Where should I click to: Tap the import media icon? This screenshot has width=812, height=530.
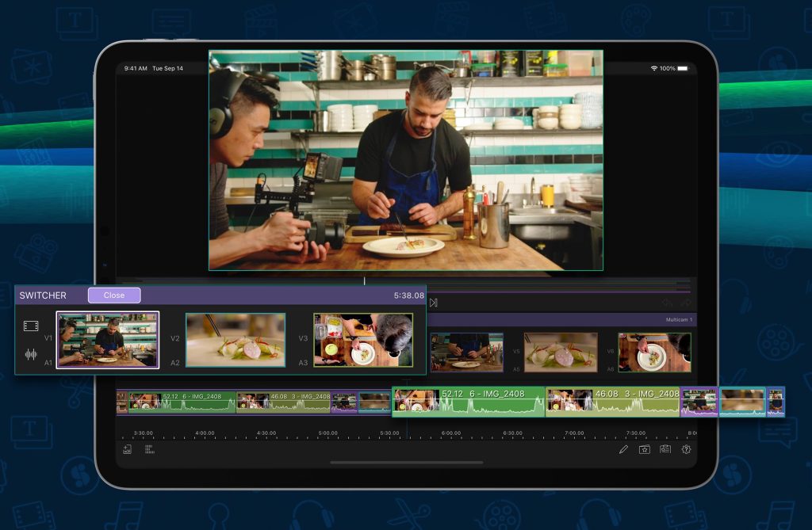click(127, 449)
